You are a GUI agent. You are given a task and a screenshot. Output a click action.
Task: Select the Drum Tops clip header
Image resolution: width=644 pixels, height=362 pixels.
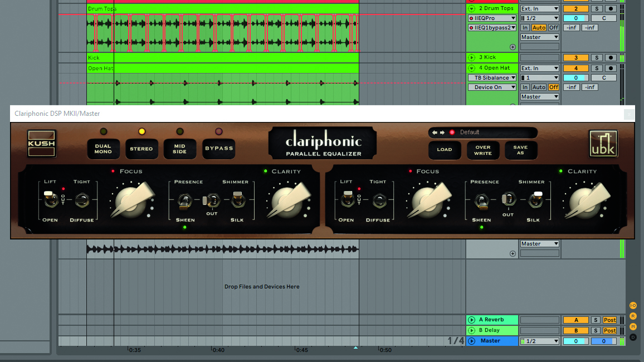[x=223, y=8]
